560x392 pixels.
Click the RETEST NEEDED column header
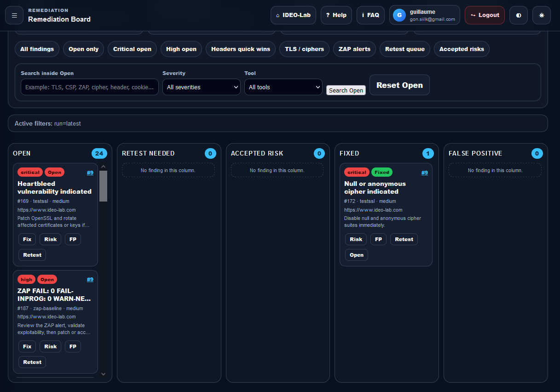tap(148, 153)
